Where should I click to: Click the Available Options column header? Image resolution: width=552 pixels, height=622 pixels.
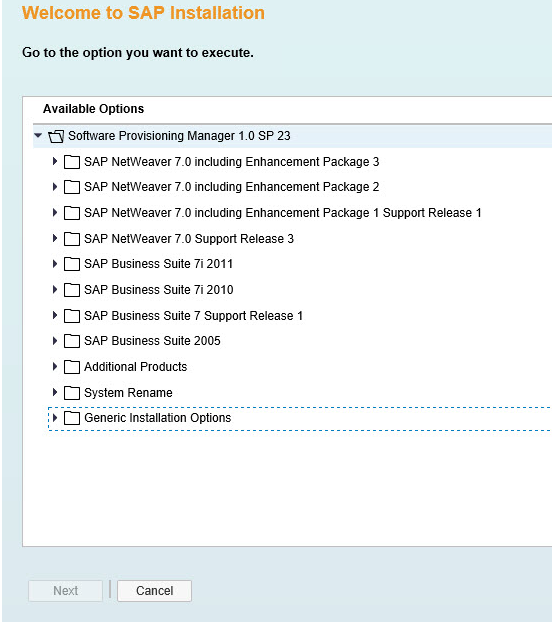(x=94, y=109)
